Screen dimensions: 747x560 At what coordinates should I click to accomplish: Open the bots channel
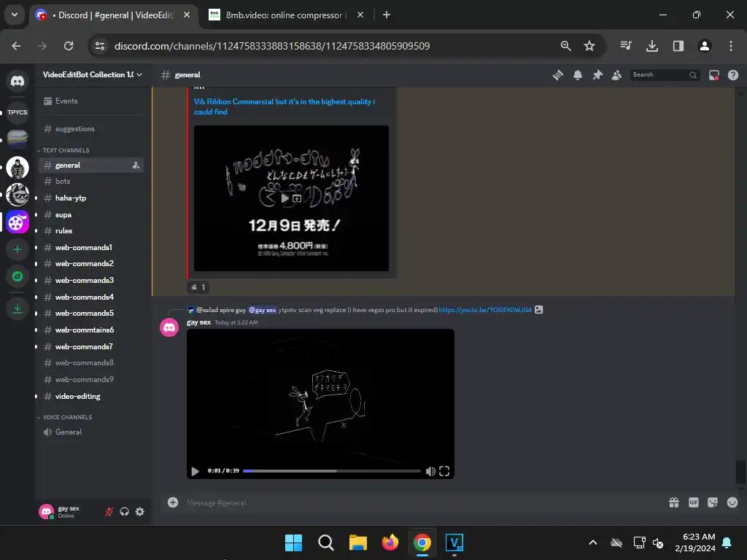coord(91,182)
